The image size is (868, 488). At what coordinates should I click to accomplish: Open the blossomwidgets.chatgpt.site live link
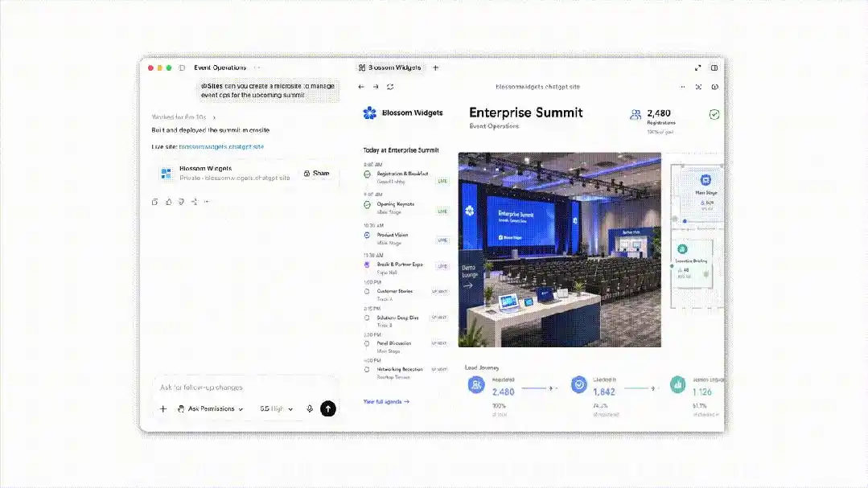[x=221, y=146]
